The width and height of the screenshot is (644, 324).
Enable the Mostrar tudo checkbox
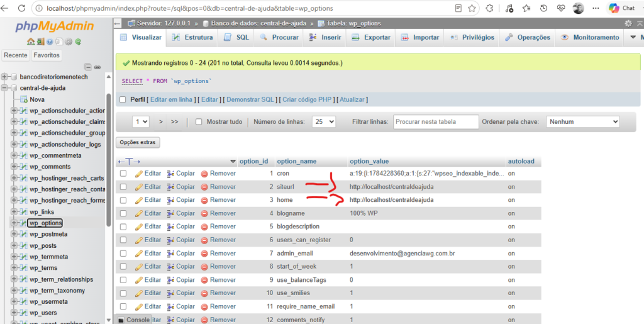pyautogui.click(x=199, y=122)
